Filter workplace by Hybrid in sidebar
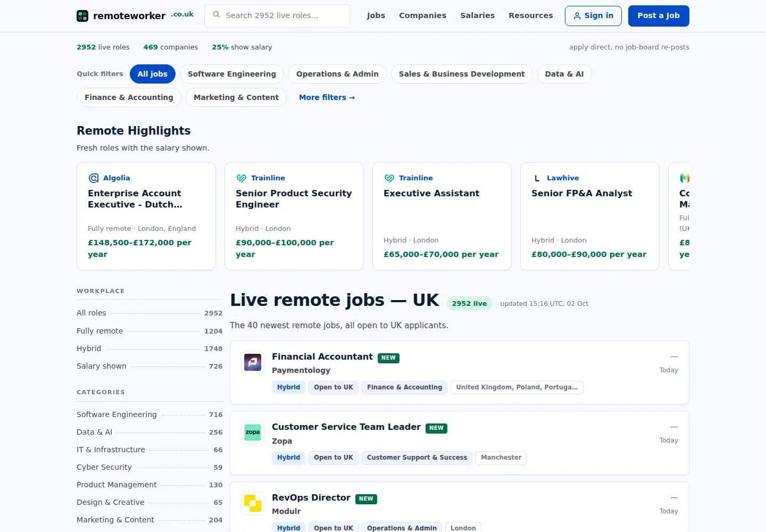The height and width of the screenshot is (532, 766). pyautogui.click(x=149, y=348)
